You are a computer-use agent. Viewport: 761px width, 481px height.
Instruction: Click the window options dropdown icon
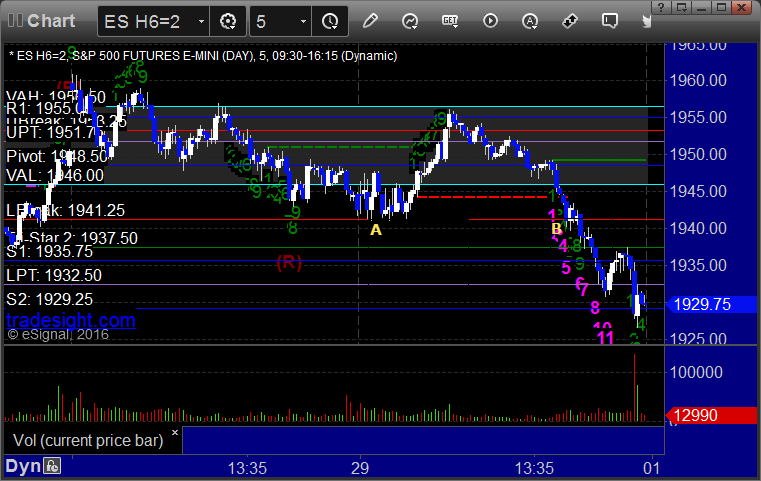click(x=681, y=7)
